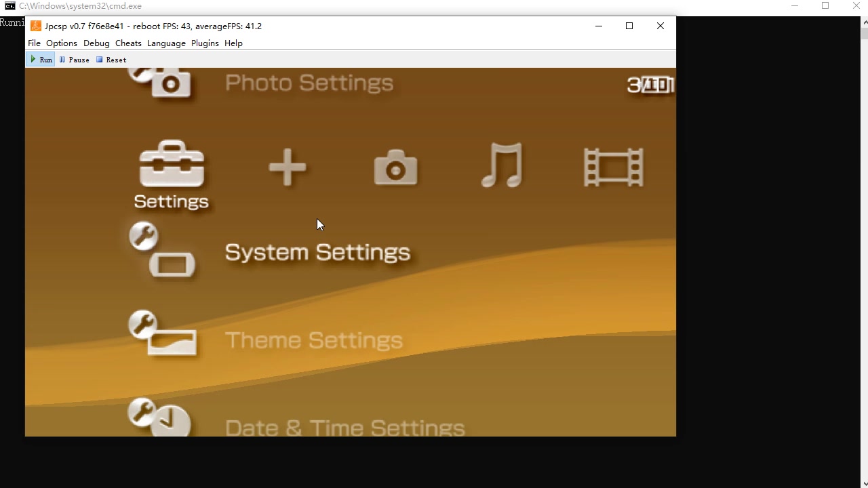This screenshot has height=488, width=868.
Task: Maximize the Jpcsp window
Action: point(629,26)
